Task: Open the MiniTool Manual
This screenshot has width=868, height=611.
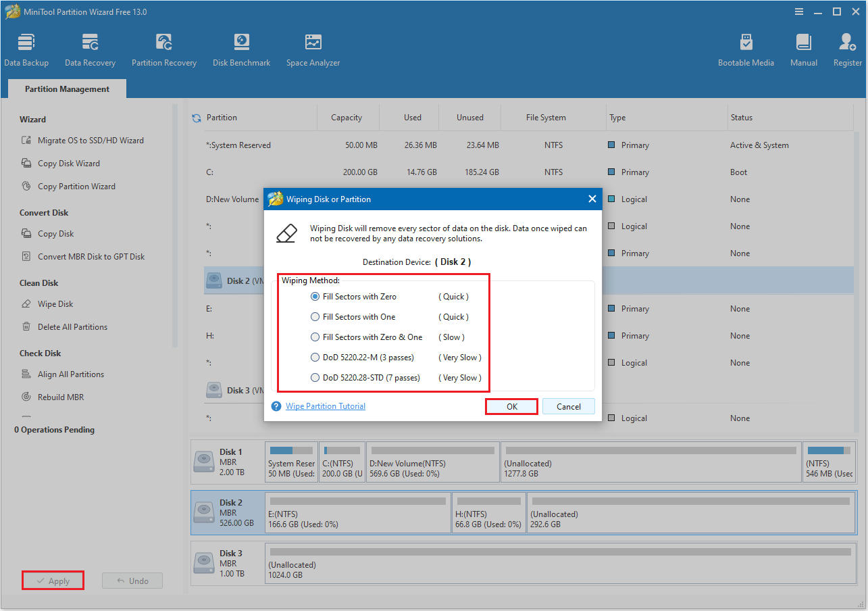Action: [803, 49]
